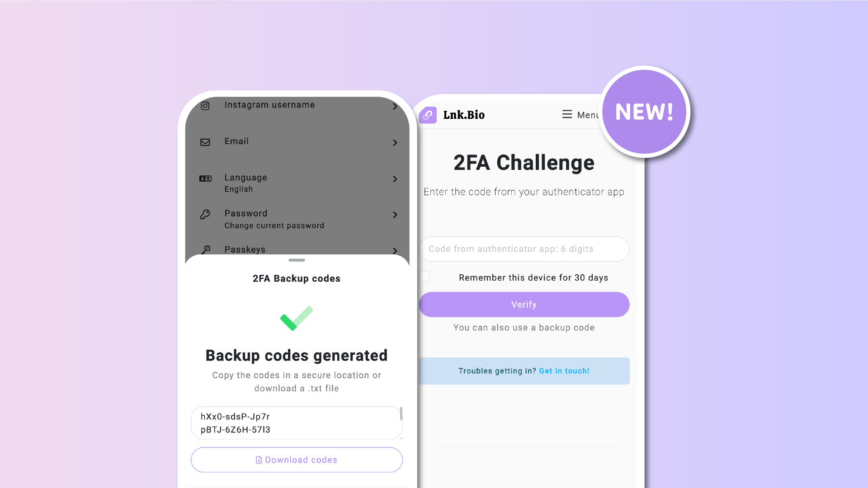Click the Lnk.Bio logo icon
Screen dimensions: 868x488
(x=427, y=114)
